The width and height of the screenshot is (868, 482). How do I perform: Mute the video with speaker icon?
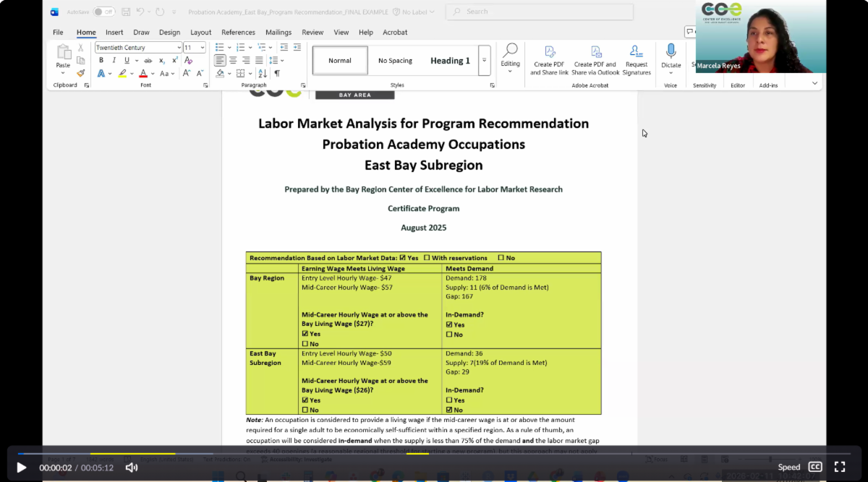point(131,468)
